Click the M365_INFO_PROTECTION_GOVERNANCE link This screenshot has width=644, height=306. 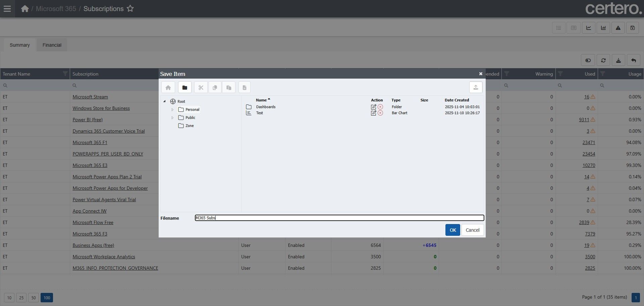(115, 268)
